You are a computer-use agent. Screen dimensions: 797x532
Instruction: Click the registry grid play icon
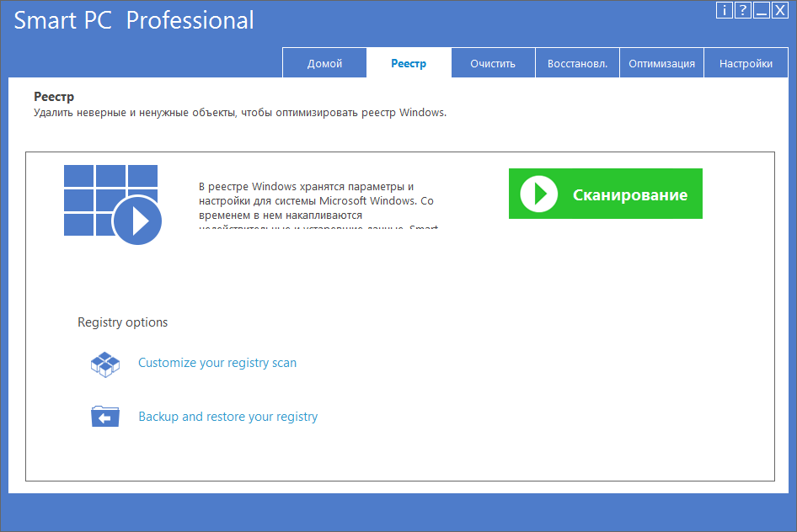click(112, 205)
